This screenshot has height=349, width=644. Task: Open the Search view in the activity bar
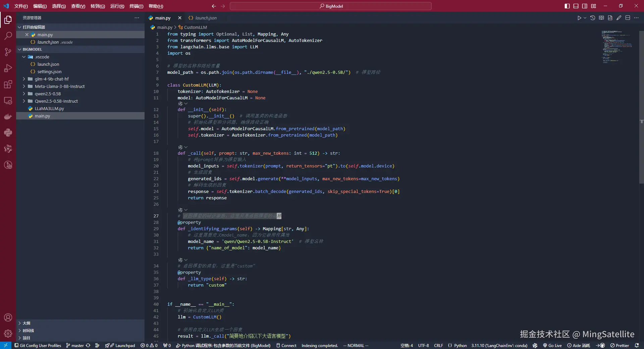coord(8,36)
